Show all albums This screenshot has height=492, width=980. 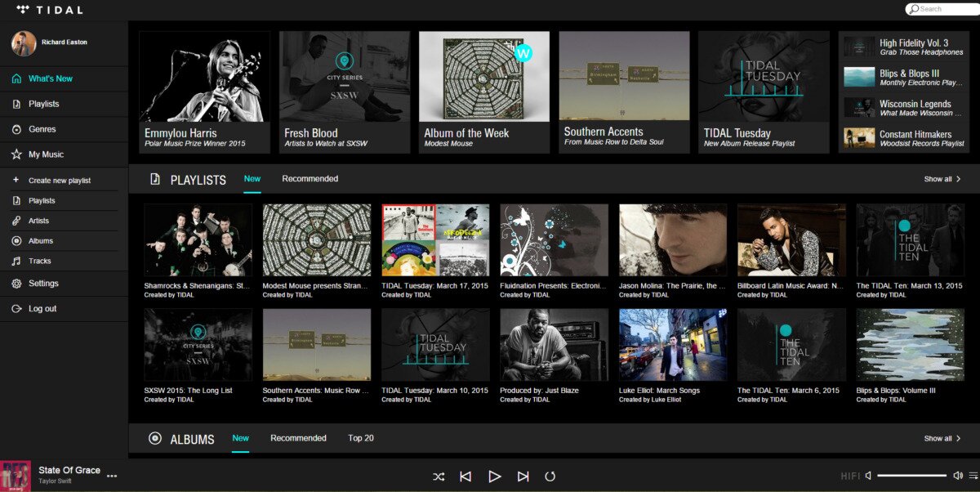[942, 439]
